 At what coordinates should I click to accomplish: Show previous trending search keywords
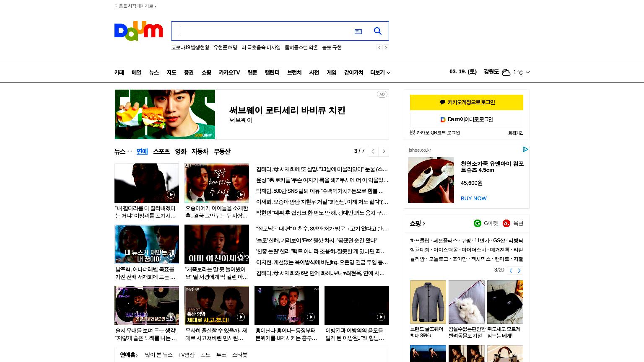pos(379,48)
